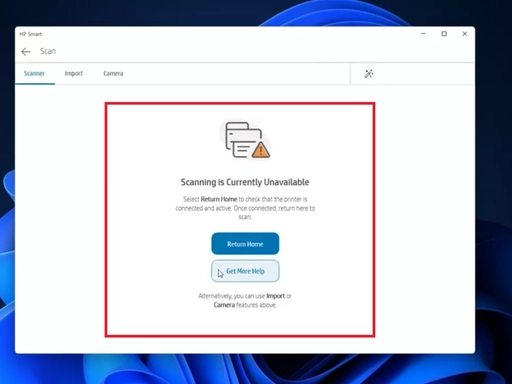Viewport: 512px width, 384px height.
Task: Click 'Return Home' in the instruction paragraph
Action: pyautogui.click(x=219, y=199)
